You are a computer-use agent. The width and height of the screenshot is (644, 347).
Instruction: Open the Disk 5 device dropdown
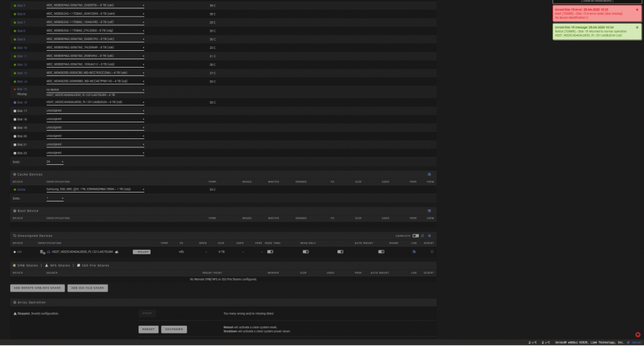point(95,6)
